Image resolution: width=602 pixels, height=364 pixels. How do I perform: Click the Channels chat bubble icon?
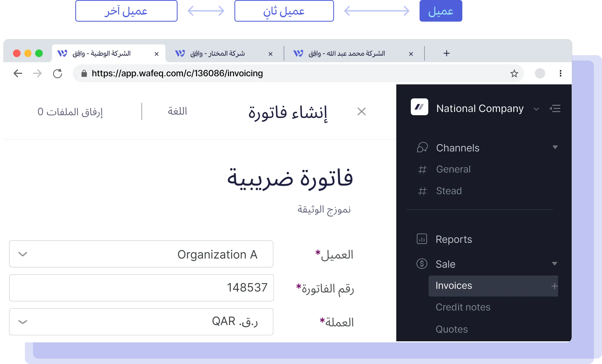click(422, 148)
